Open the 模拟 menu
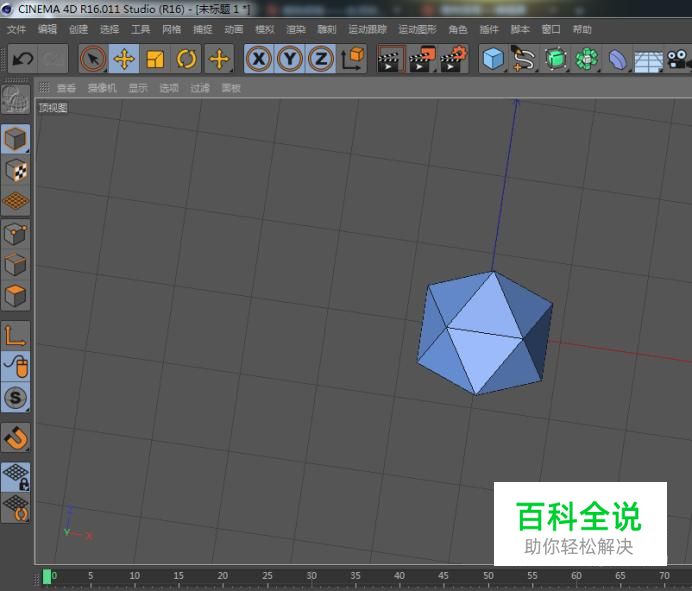This screenshot has height=591, width=692. 265,30
